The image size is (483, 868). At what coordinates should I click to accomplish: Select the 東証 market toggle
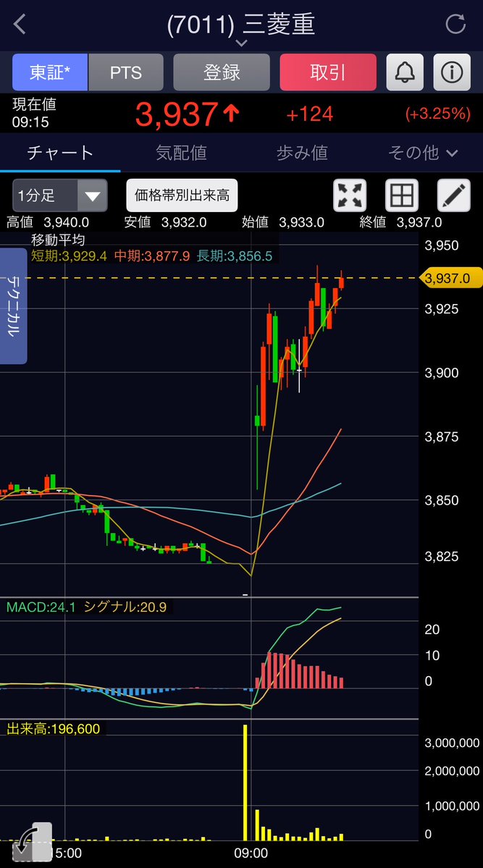pos(50,72)
